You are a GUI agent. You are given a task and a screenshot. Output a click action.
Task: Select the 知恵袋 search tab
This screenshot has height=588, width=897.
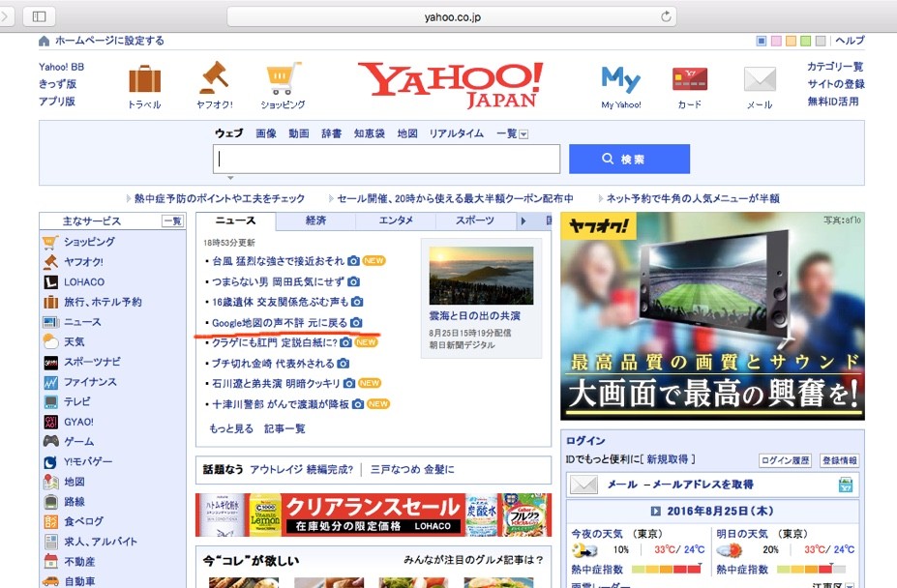[369, 133]
